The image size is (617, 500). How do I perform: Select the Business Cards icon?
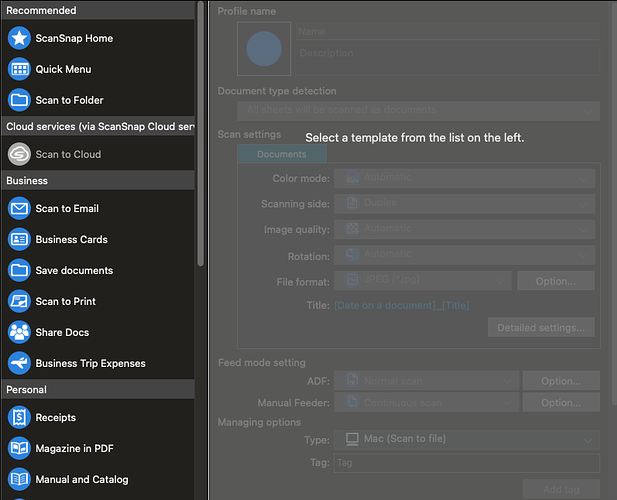19,239
